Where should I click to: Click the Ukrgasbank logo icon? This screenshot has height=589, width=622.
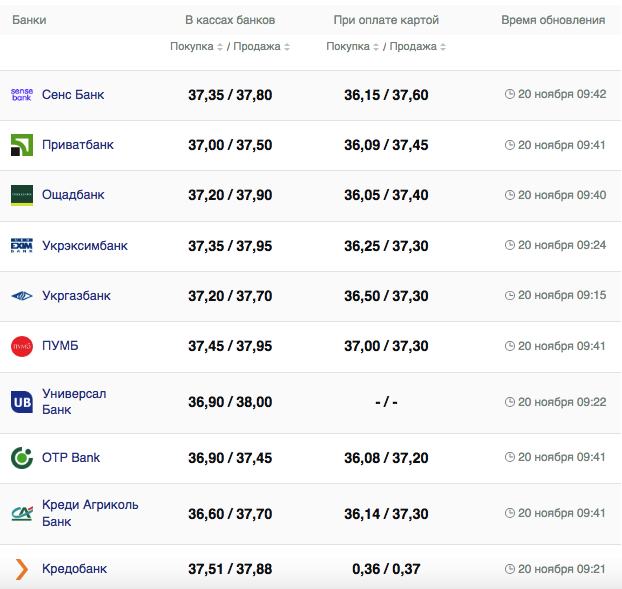point(22,296)
